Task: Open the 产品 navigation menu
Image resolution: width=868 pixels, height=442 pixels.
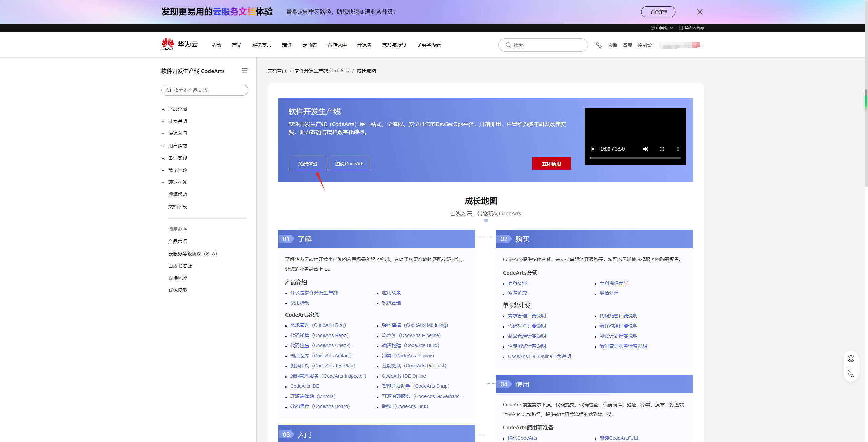Action: 236,45
